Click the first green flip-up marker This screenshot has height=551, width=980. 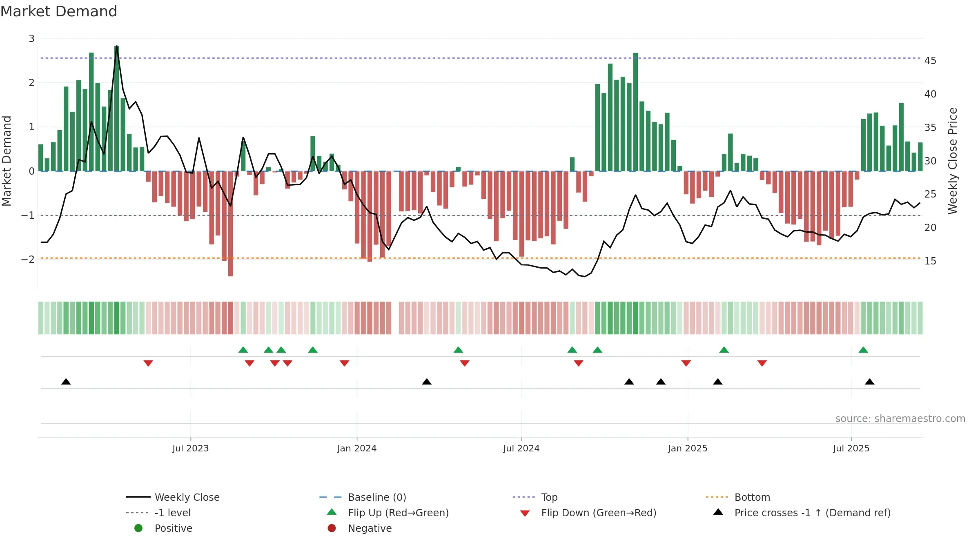pyautogui.click(x=243, y=350)
